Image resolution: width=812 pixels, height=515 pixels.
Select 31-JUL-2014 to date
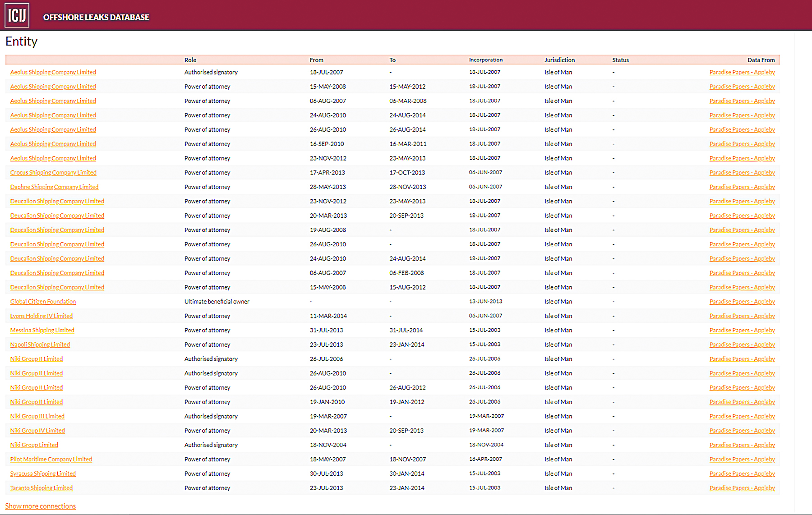pyautogui.click(x=406, y=331)
